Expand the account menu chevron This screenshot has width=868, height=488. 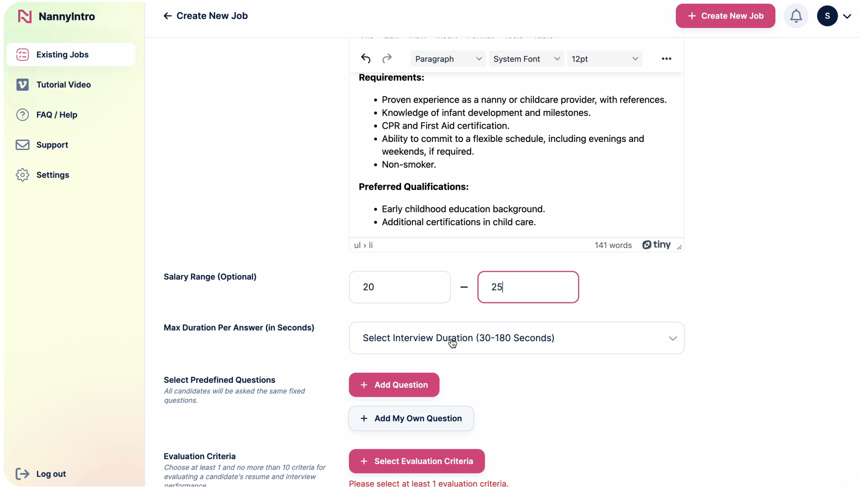click(847, 16)
